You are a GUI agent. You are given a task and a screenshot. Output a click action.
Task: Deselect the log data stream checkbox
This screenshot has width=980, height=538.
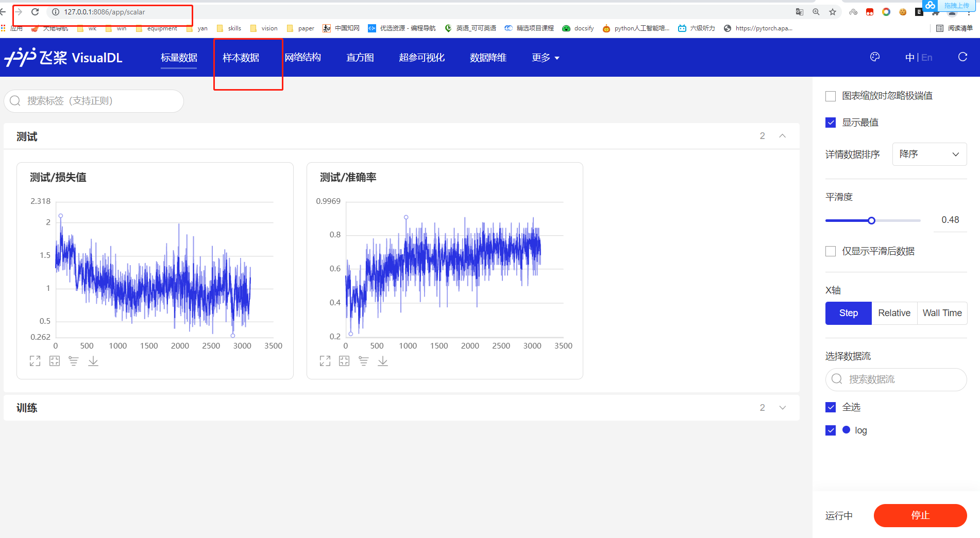coord(830,430)
